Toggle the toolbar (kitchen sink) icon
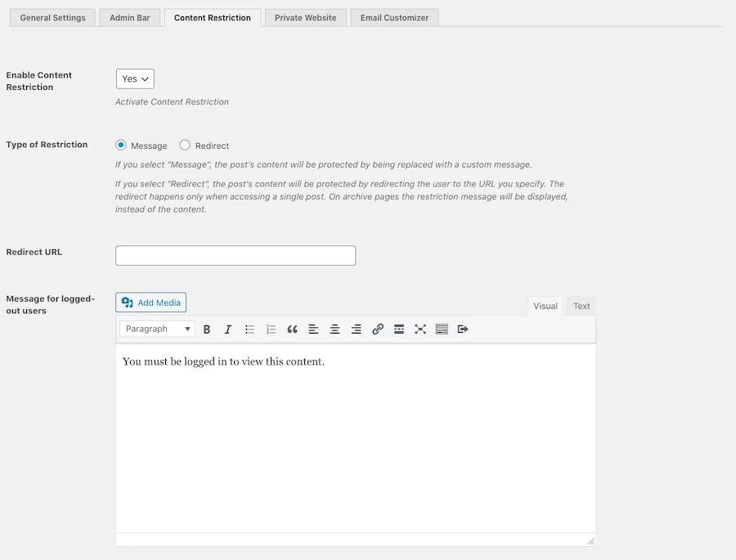Viewport: 736px width, 560px height. (442, 329)
